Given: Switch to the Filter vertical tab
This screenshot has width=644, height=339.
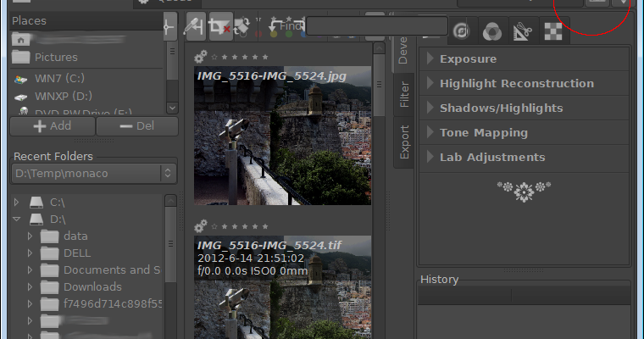Looking at the screenshot, I should point(404,95).
